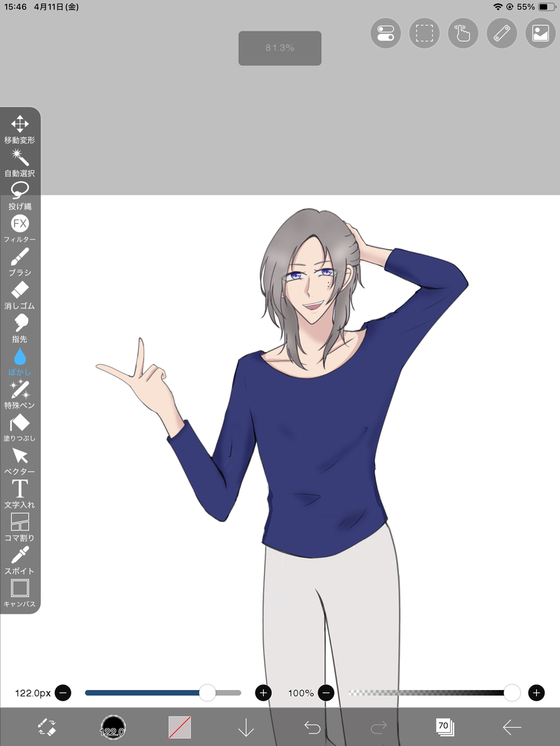Open the stabilizer hand-touch settings
Screen dimensions: 560x746
click(x=463, y=34)
